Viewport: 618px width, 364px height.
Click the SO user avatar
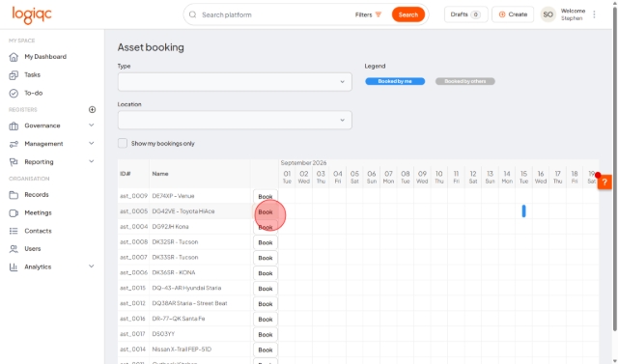tap(548, 14)
